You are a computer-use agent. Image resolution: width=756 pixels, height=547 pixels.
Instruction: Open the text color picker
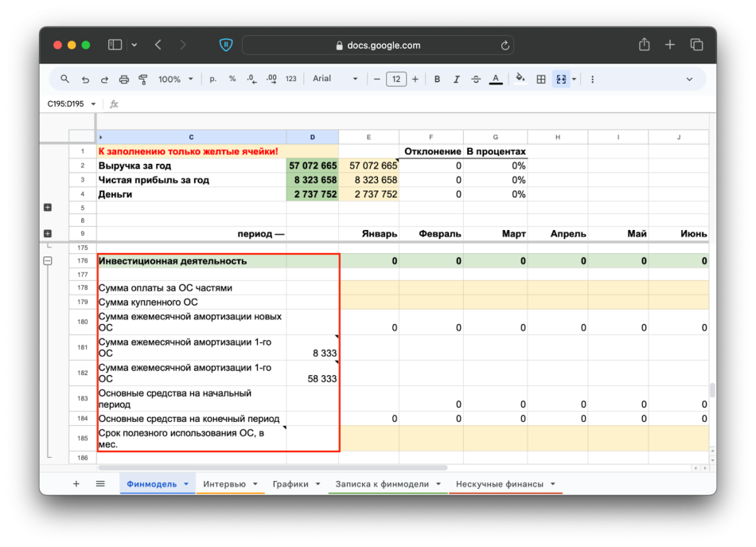pos(496,79)
